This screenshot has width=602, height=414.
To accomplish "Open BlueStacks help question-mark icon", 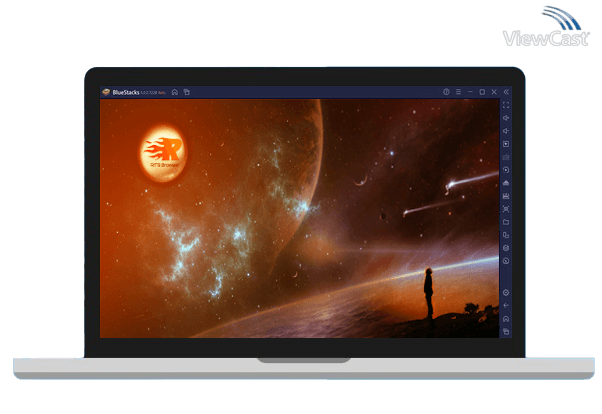I will pos(446,92).
